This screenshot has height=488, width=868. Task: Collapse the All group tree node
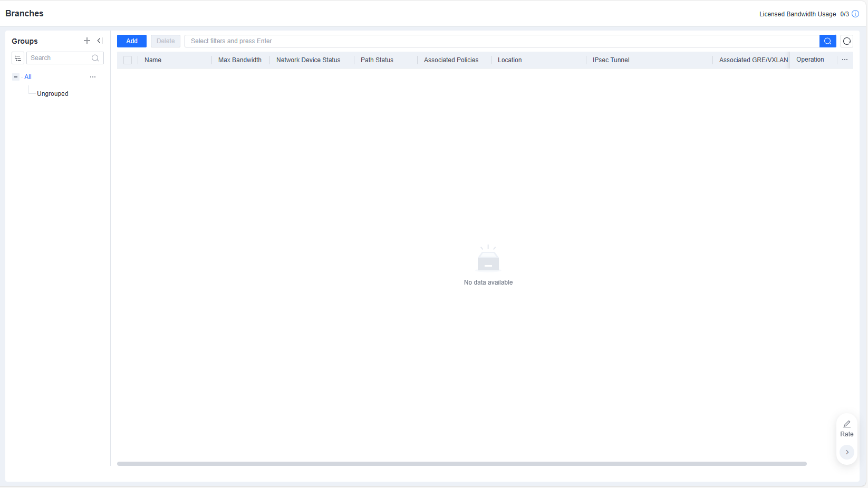point(16,77)
